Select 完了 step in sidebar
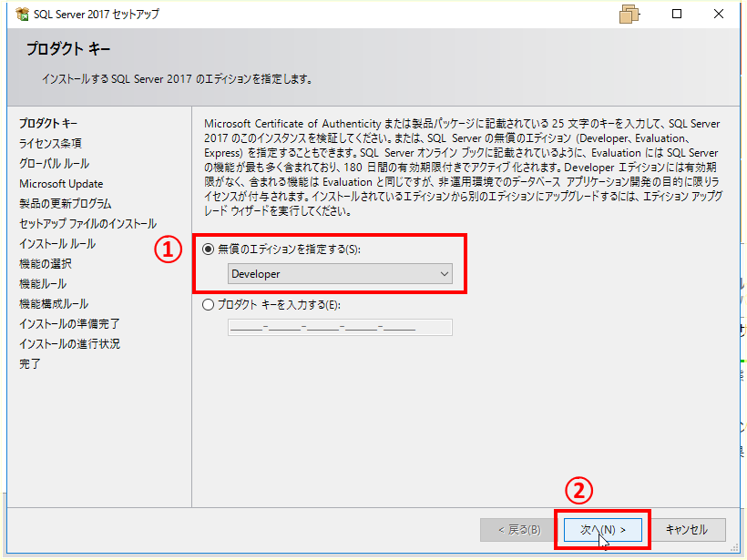 pos(29,364)
